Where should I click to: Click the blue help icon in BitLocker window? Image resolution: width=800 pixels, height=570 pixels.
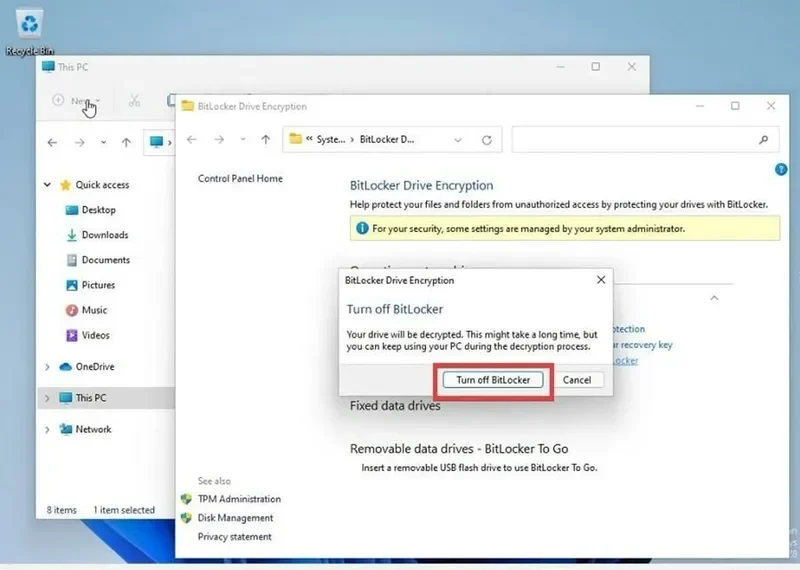pos(781,169)
